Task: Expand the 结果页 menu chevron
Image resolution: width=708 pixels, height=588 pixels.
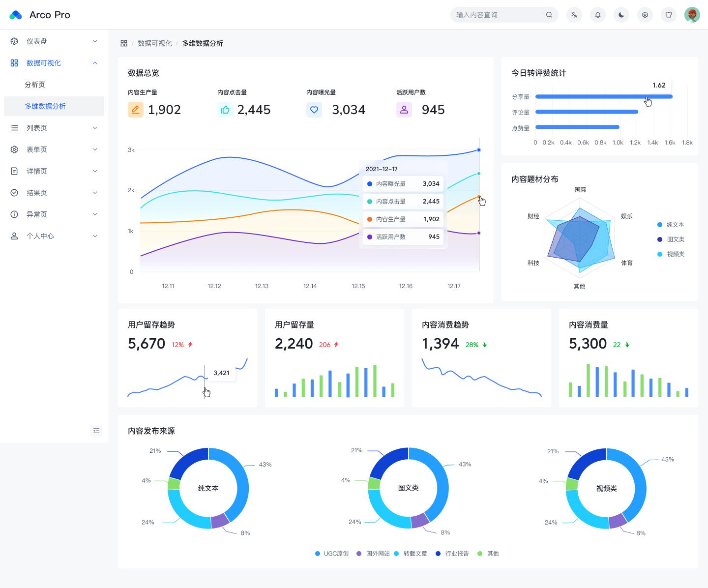Action: pos(95,193)
